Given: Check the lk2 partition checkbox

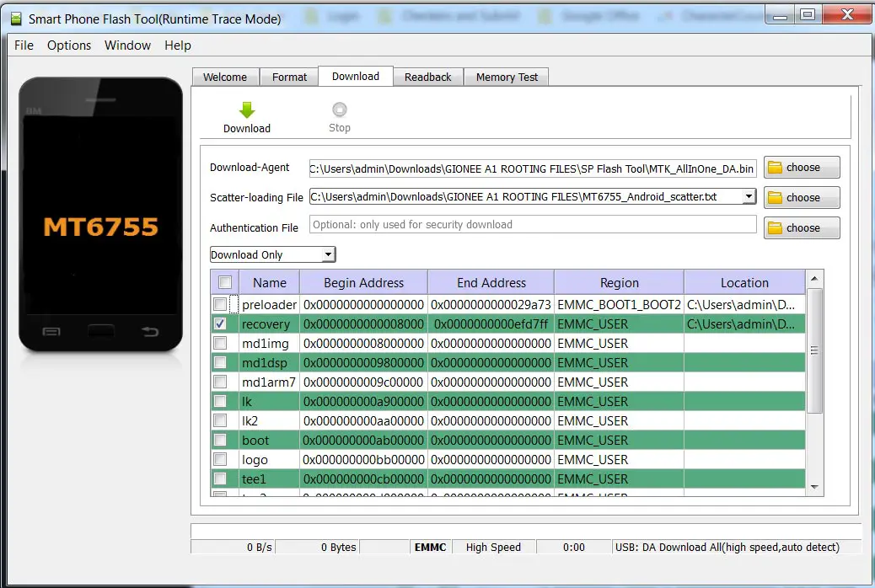Looking at the screenshot, I should point(220,420).
